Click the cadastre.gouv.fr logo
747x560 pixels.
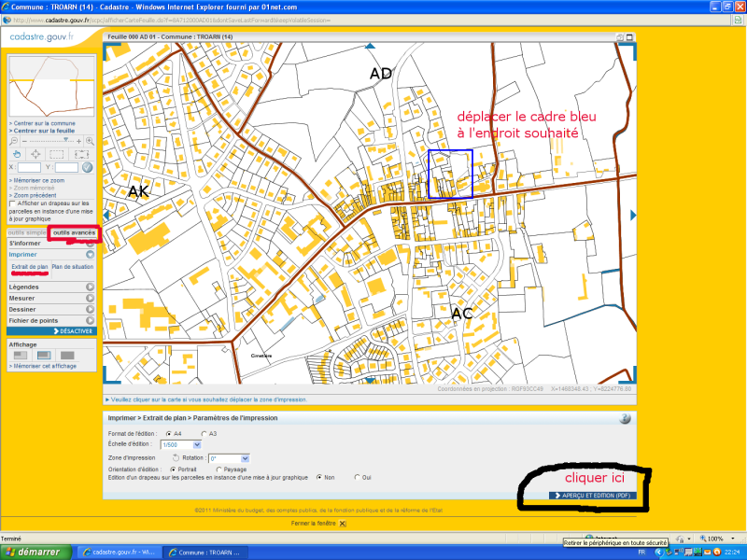42,36
